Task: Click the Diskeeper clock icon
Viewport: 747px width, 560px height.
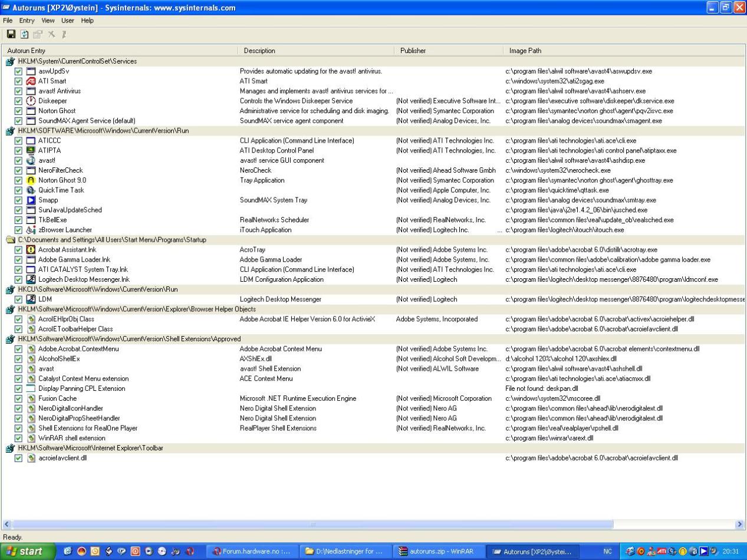Action: [31, 101]
